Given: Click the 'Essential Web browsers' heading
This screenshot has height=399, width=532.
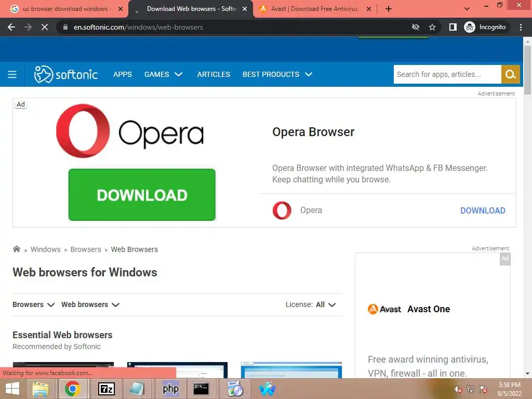Looking at the screenshot, I should tap(62, 335).
